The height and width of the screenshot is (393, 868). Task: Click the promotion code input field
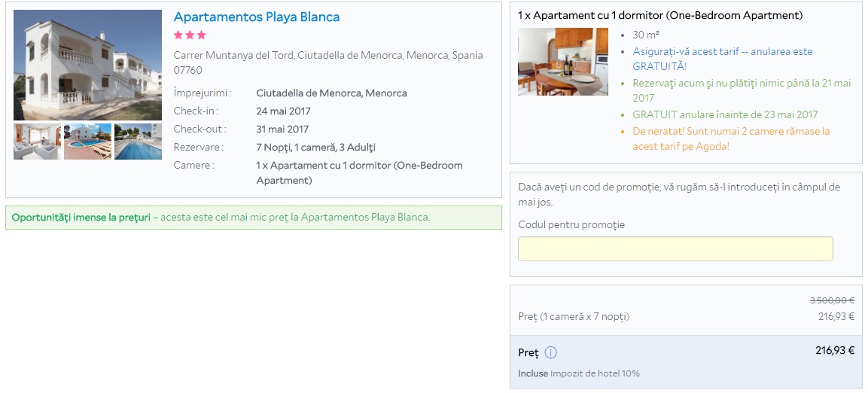click(675, 248)
